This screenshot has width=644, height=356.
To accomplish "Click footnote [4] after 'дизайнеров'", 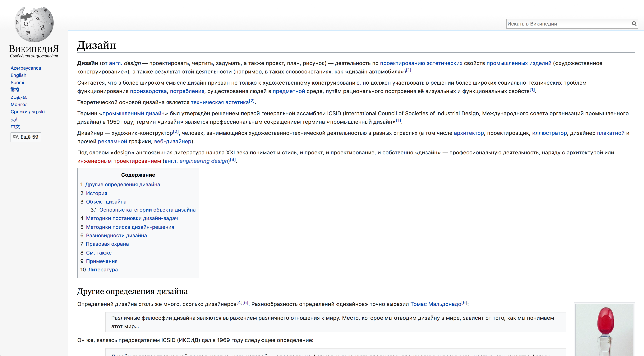I will pyautogui.click(x=239, y=303).
